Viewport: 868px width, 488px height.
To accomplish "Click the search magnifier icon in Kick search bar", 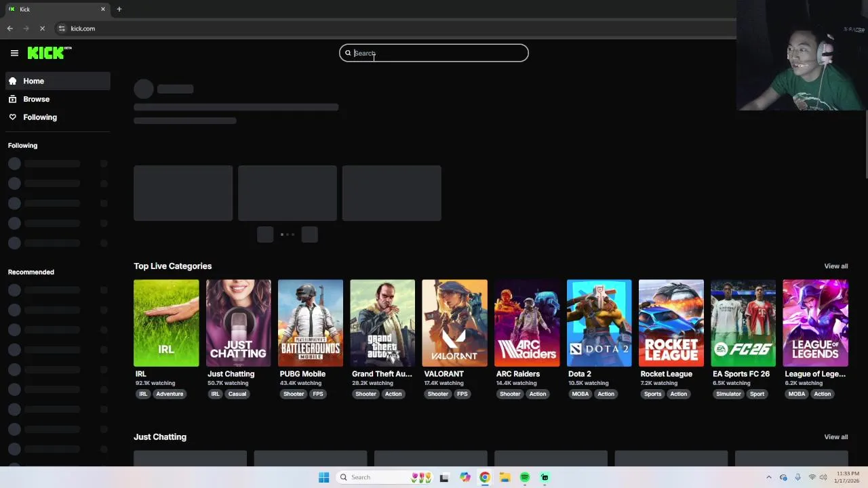I will (x=348, y=53).
